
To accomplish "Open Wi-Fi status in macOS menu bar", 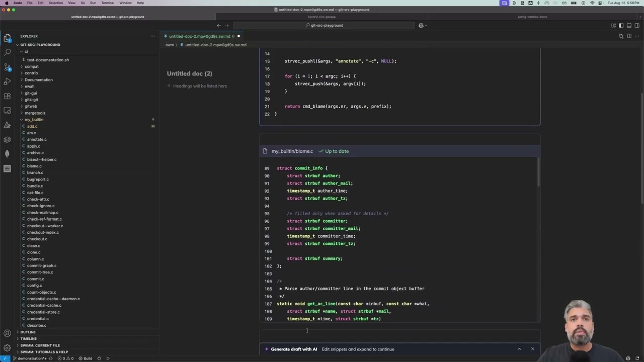I will tap(592, 3).
